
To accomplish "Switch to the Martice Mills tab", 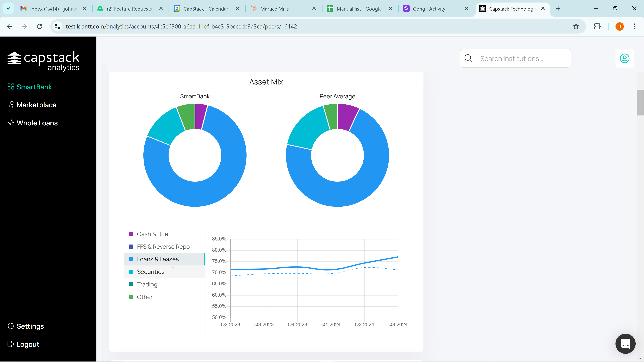I will [x=283, y=9].
